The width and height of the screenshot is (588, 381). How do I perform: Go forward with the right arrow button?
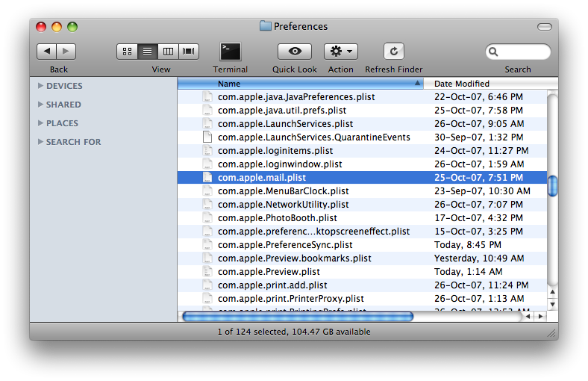coord(66,51)
